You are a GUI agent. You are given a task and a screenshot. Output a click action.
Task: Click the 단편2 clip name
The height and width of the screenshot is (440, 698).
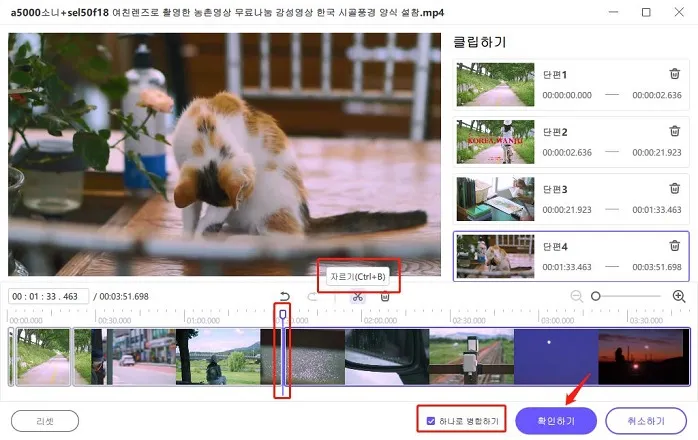coord(555,132)
